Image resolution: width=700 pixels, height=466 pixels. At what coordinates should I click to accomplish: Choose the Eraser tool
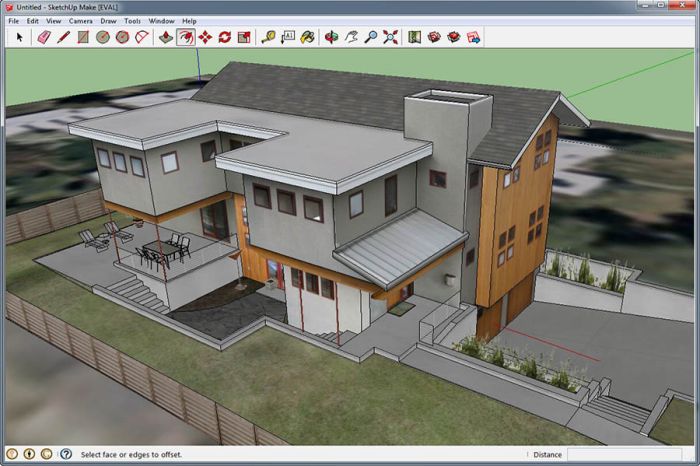coord(44,37)
